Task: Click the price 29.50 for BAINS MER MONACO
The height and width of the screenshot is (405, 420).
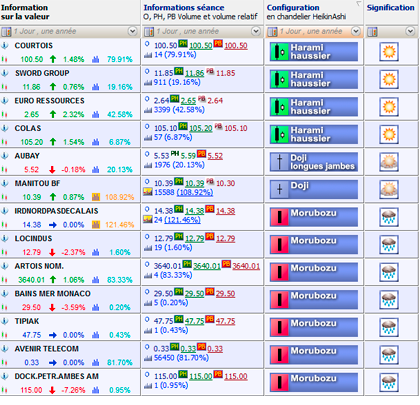Action: point(31,307)
